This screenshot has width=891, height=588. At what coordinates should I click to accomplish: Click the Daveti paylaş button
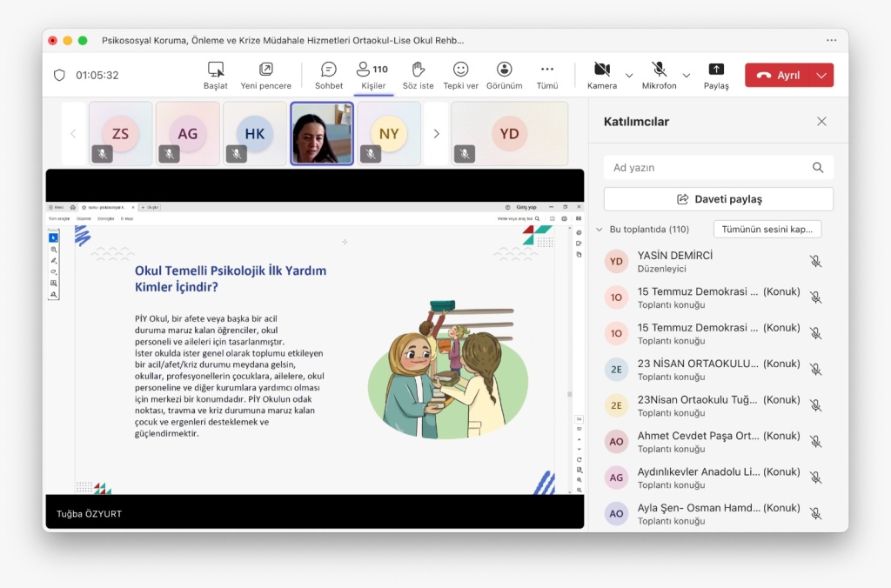(x=718, y=199)
